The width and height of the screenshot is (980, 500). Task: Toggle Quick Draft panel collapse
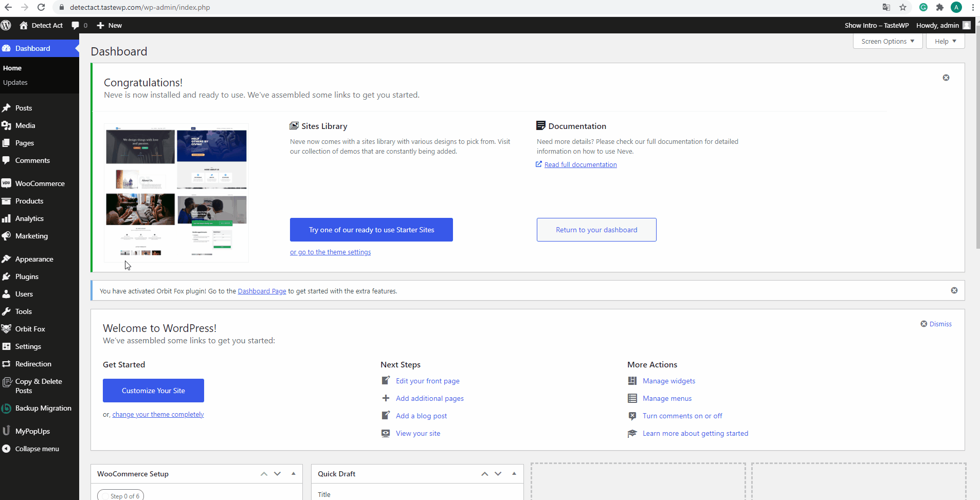click(x=514, y=474)
